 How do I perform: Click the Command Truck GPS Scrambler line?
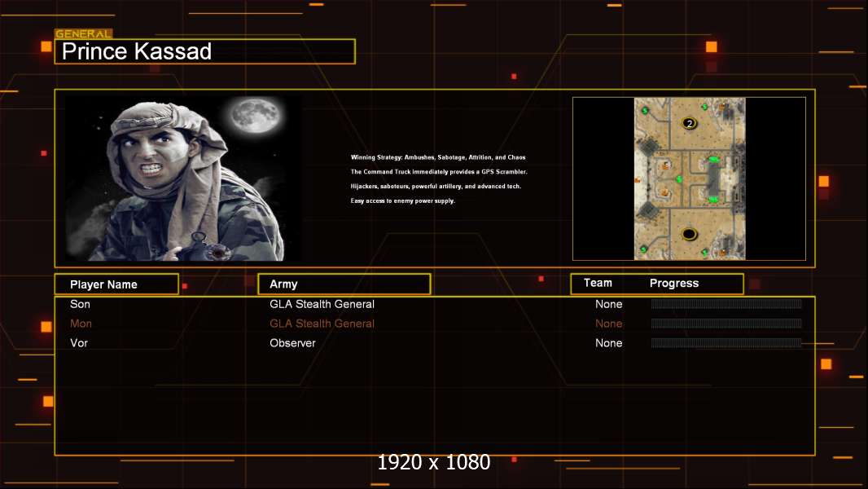click(439, 172)
